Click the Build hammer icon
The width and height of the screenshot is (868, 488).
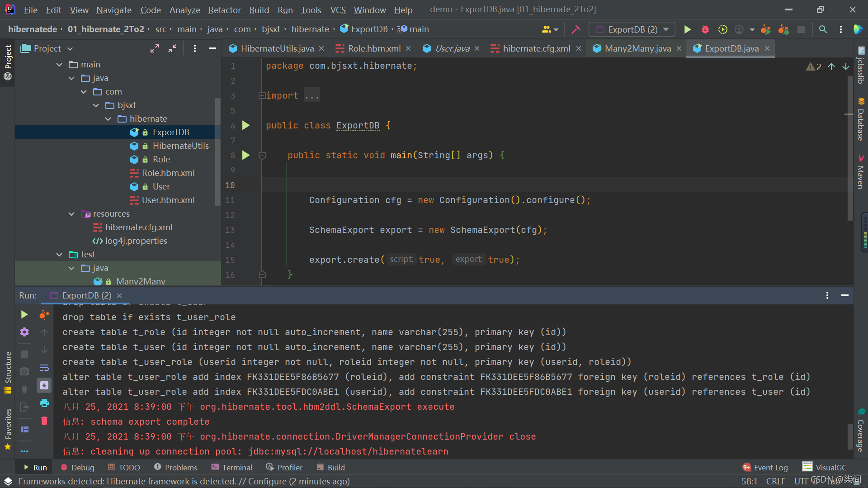[576, 29]
